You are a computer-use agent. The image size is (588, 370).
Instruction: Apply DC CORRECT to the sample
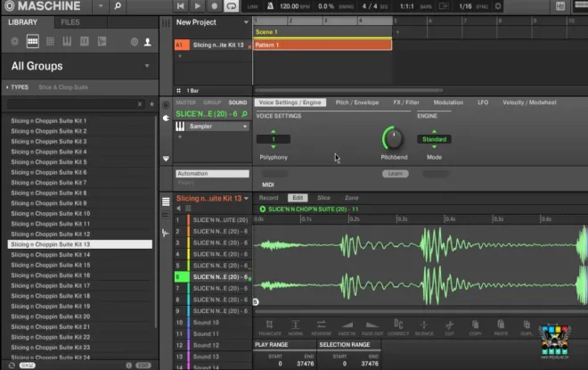coord(398,327)
